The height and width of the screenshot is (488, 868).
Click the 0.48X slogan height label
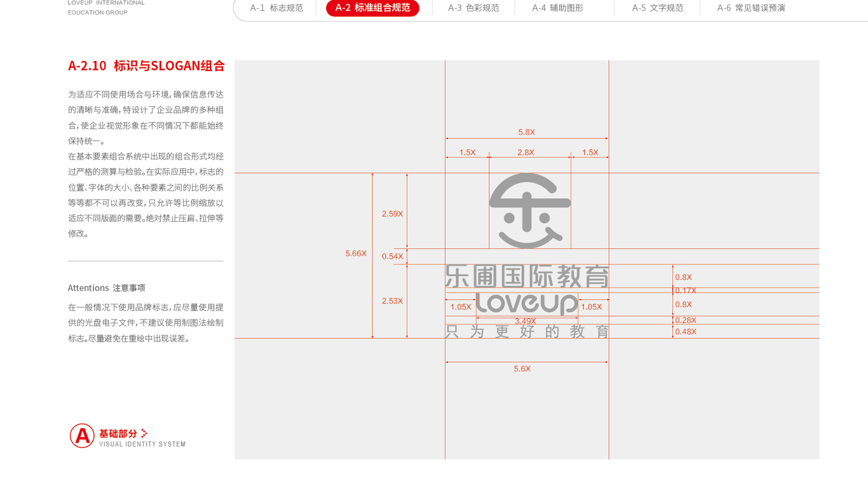(686, 332)
